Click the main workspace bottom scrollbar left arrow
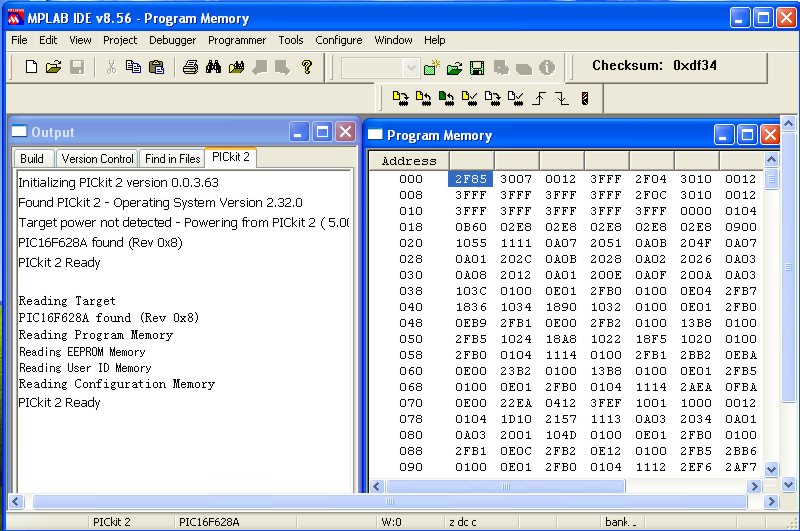The image size is (800, 531). (16, 502)
